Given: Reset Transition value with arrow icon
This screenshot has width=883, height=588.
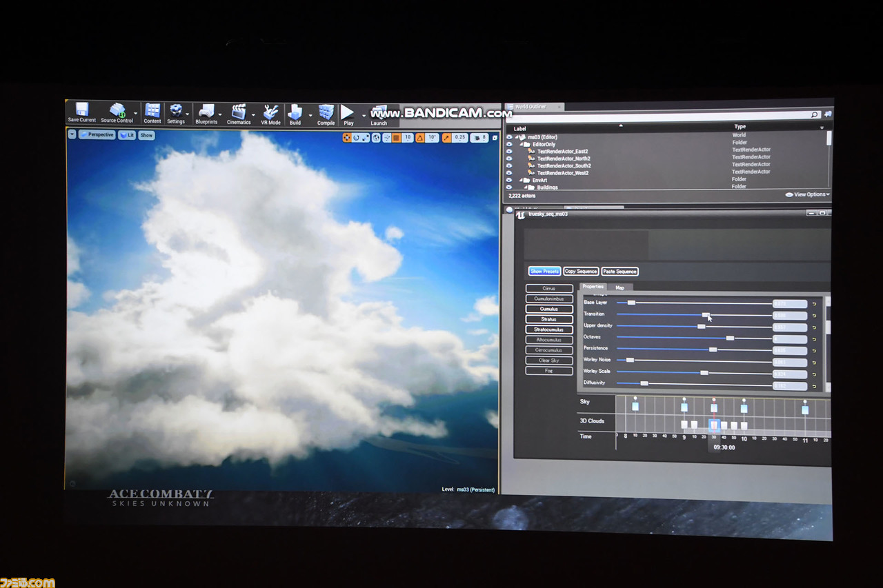Looking at the screenshot, I should coord(813,316).
